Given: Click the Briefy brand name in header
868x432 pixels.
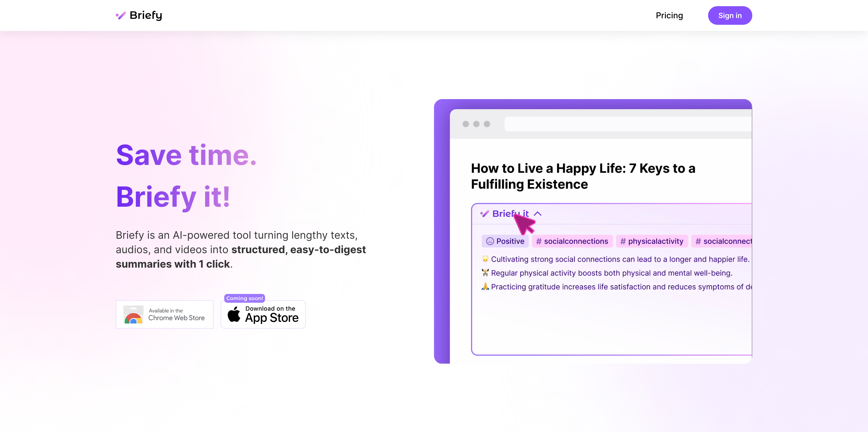Looking at the screenshot, I should pyautogui.click(x=145, y=15).
